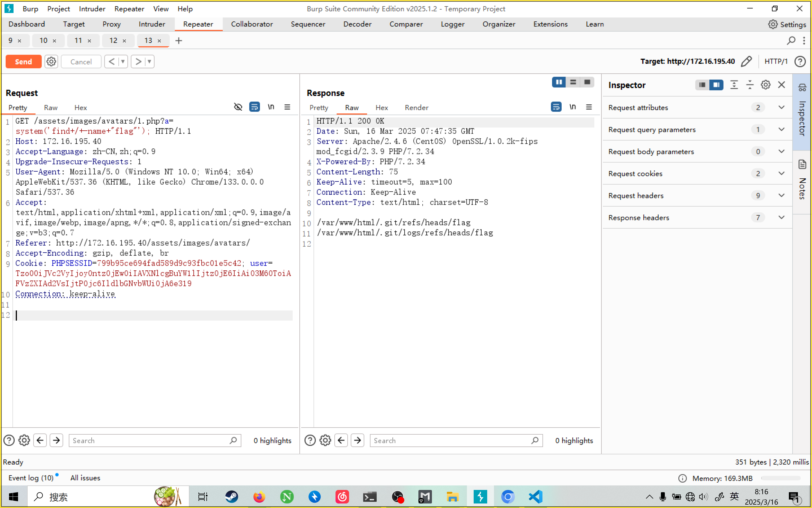
Task: Select side-by-side request/response layout
Action: 559,82
